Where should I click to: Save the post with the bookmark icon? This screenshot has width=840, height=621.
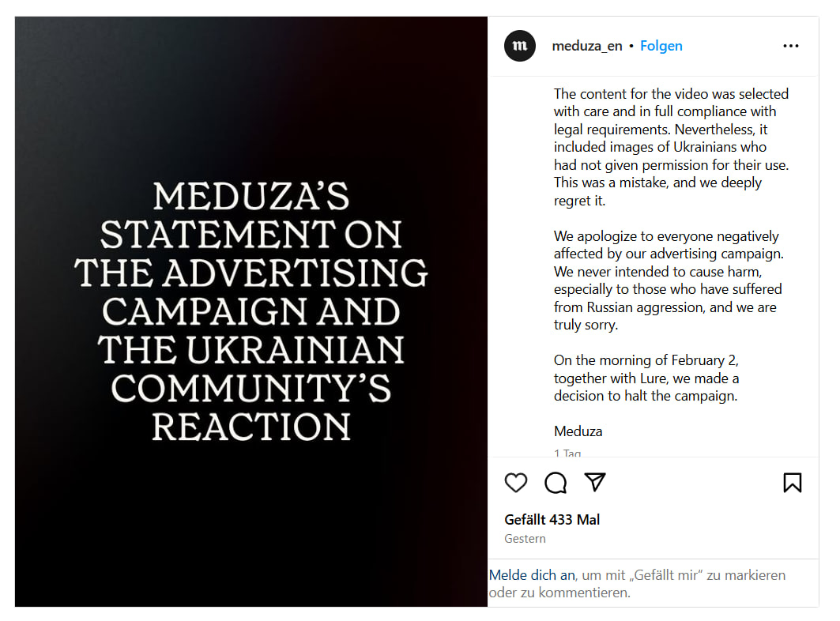(792, 482)
